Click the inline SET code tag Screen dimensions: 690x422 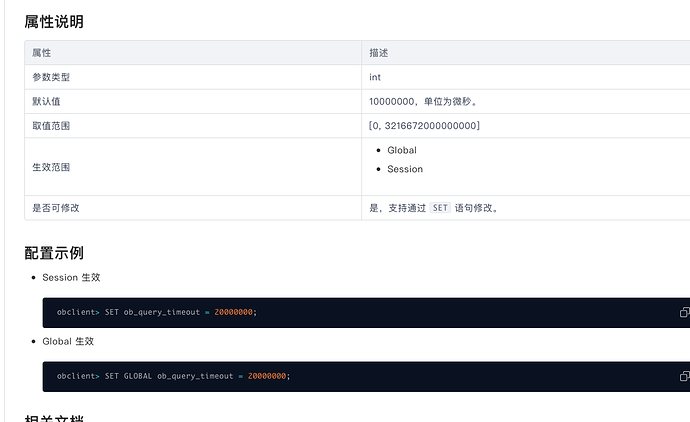[440, 208]
